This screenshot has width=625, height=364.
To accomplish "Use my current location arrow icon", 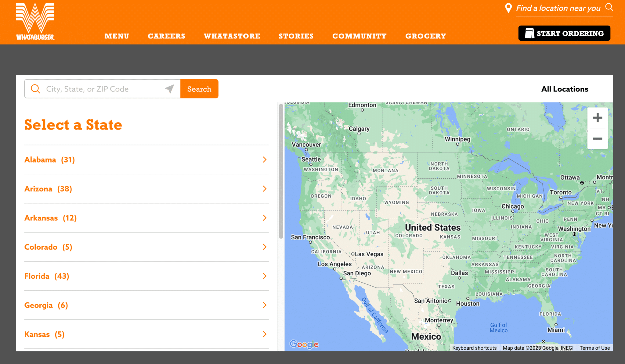I will 170,89.
